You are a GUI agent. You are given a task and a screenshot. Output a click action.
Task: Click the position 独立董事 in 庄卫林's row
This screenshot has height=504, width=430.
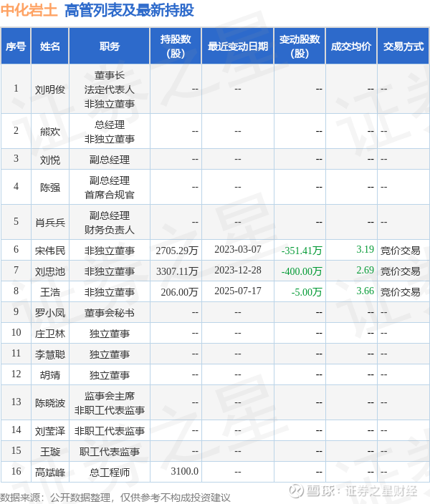110,334
